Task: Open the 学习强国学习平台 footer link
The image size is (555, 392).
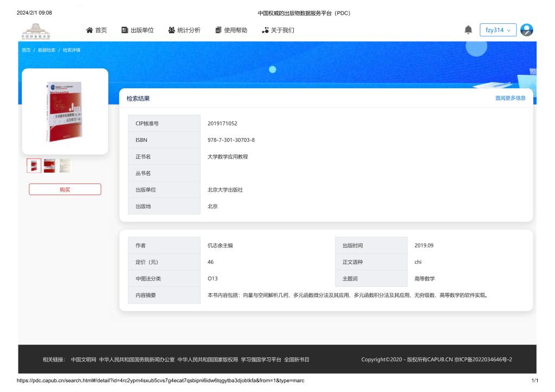Action: (261, 360)
